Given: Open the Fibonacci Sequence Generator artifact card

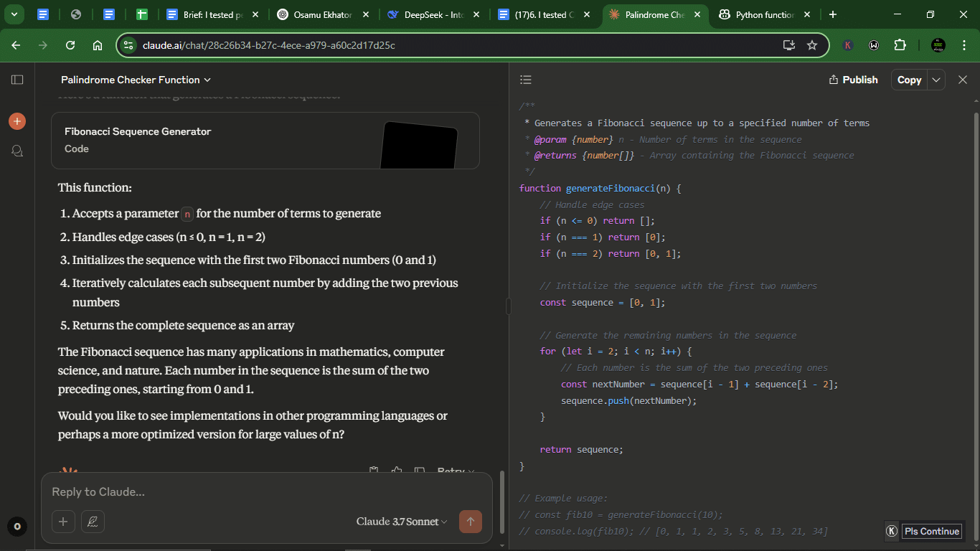Looking at the screenshot, I should coord(265,141).
